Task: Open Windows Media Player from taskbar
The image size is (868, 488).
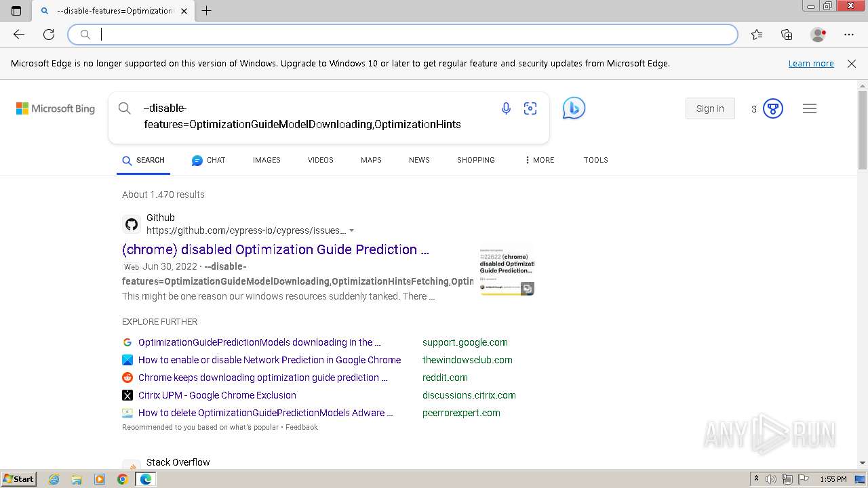Action: click(100, 479)
